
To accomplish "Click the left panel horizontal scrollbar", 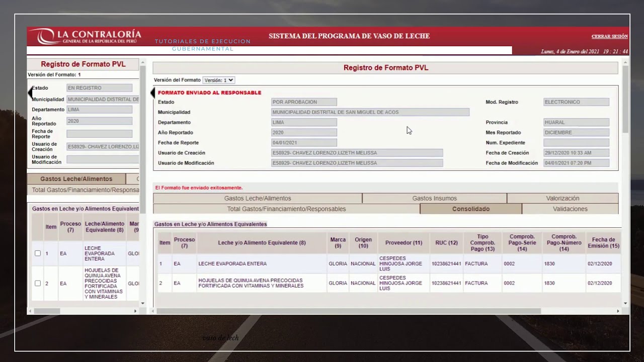I will tap(47, 311).
